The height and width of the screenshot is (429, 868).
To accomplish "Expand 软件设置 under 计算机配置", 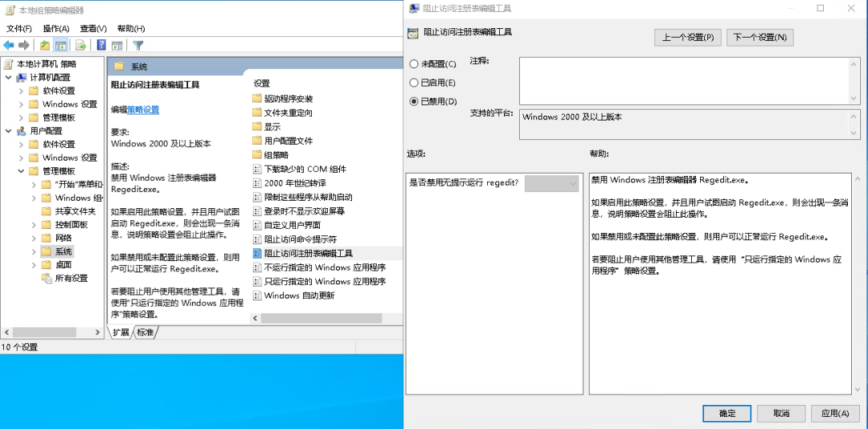I will pos(21,91).
